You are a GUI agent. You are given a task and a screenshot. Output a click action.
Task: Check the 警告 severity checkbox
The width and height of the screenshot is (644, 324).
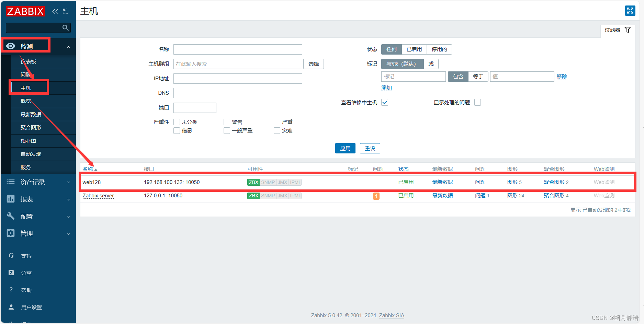227,122
